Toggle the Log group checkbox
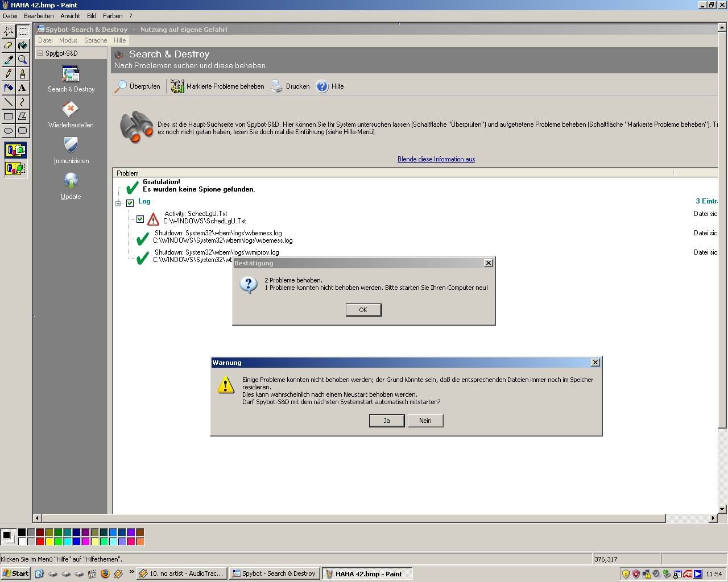This screenshot has height=582, width=728. point(130,203)
